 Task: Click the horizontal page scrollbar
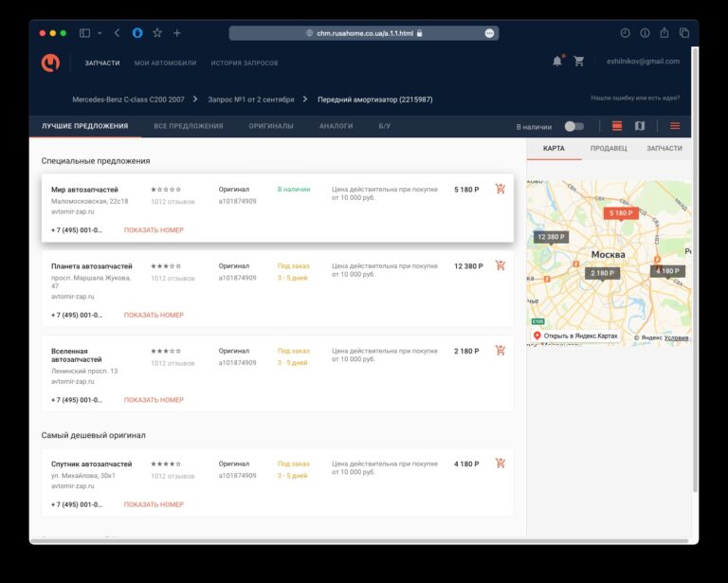coord(360,541)
